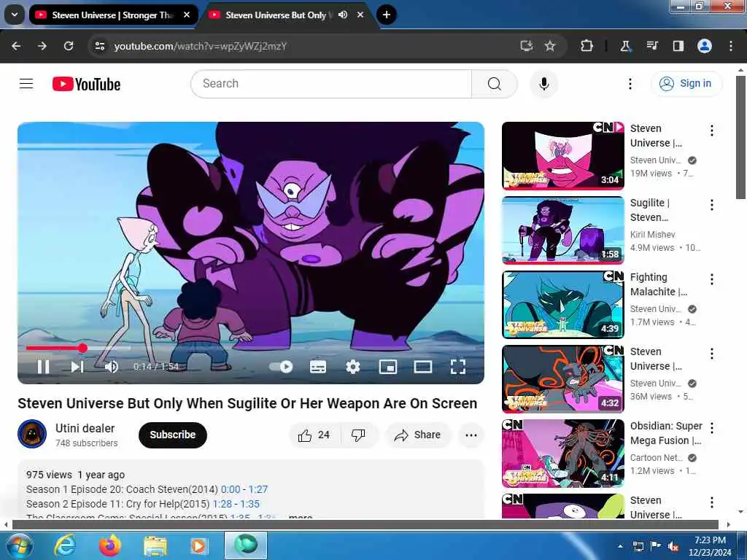Bookmark this page with the star

click(550, 46)
